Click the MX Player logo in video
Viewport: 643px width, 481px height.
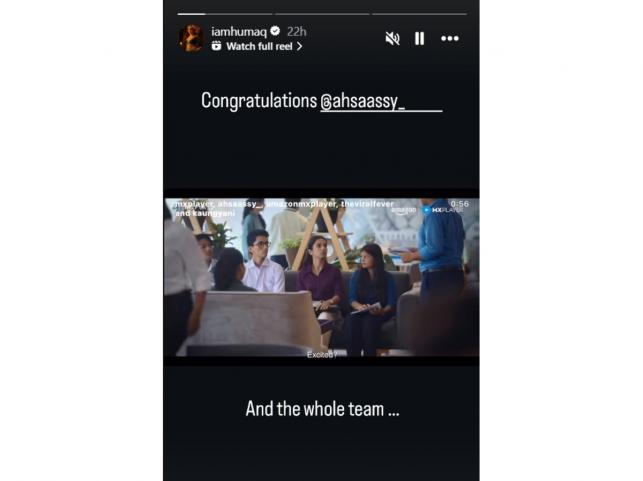[443, 210]
